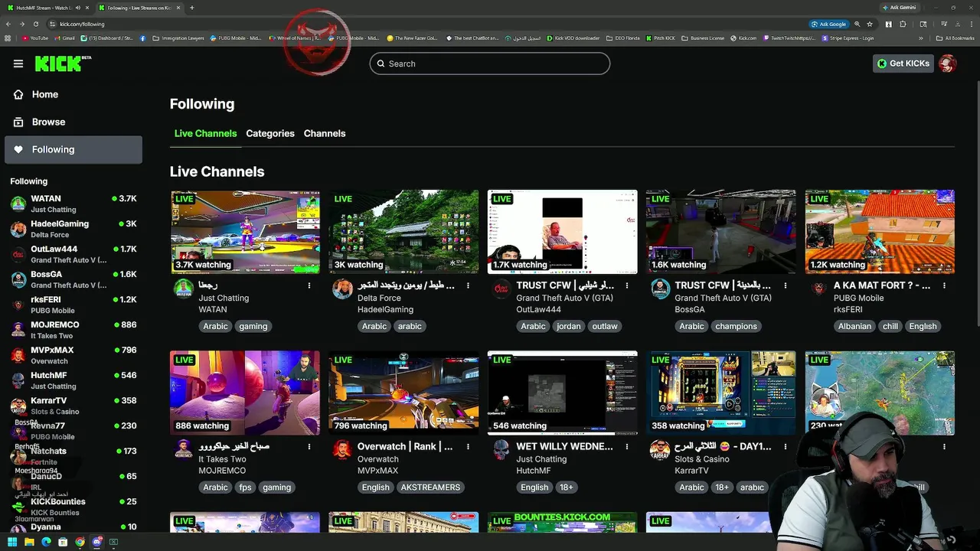Click HutchMF skull avatar under stream card
Image resolution: width=980 pixels, height=551 pixels.
[501, 449]
